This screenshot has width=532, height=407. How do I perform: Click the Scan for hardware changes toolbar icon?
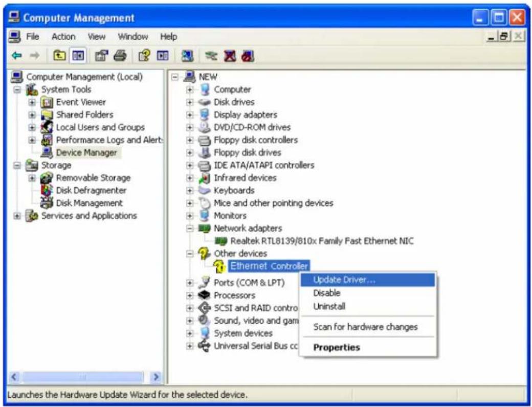pyautogui.click(x=187, y=56)
